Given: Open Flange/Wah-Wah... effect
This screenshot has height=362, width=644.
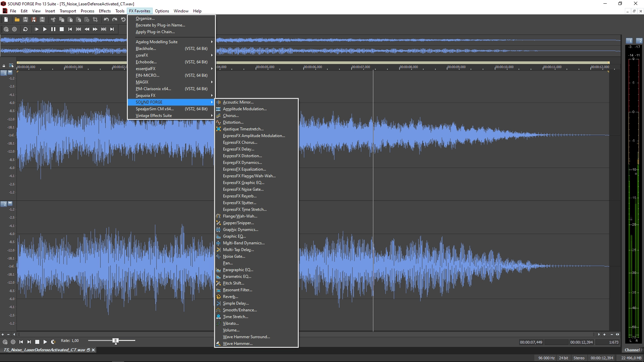Looking at the screenshot, I should click(256, 216).
